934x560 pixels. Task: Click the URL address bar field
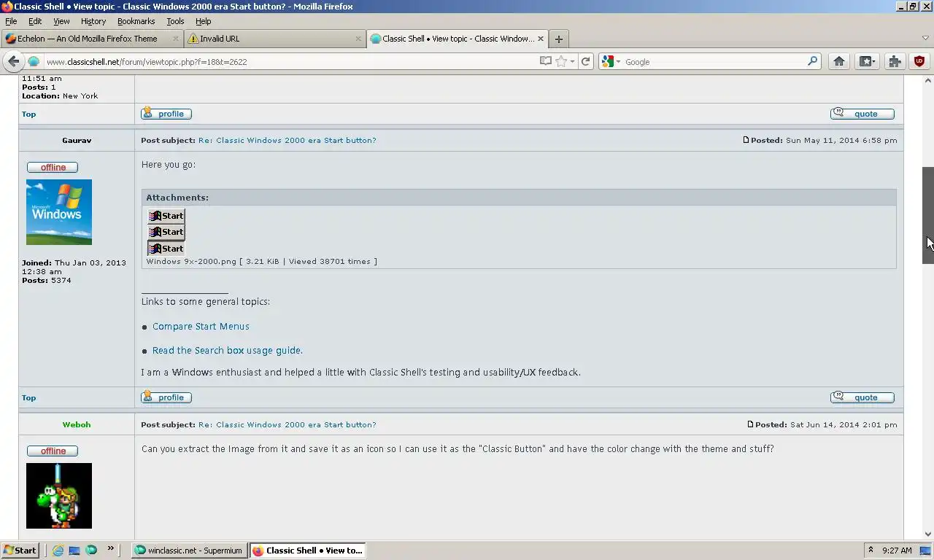(290, 62)
